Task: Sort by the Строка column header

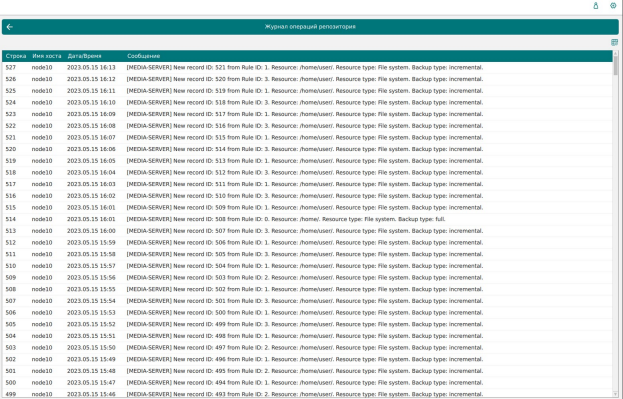Action: click(x=16, y=56)
